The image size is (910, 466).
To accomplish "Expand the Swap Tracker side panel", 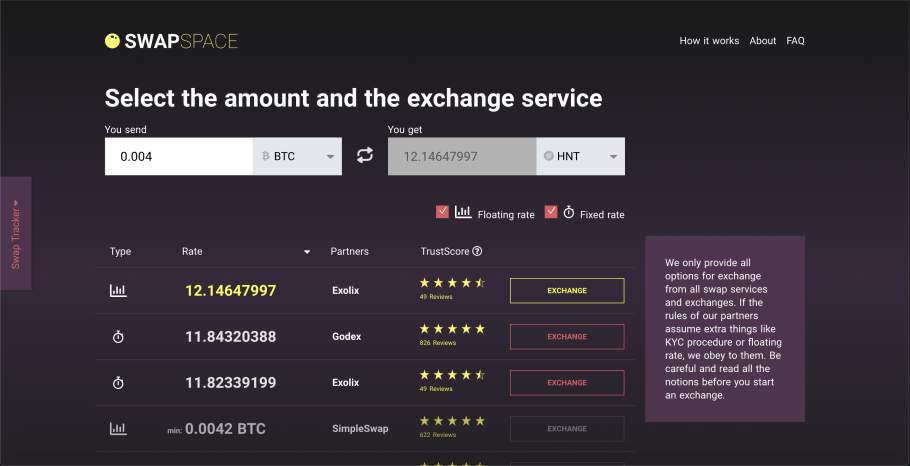I will [x=16, y=233].
